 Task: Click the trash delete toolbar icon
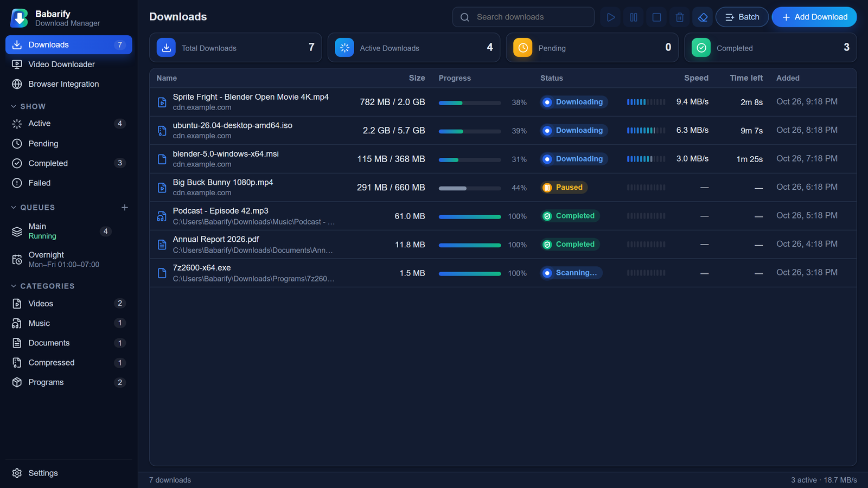point(680,17)
